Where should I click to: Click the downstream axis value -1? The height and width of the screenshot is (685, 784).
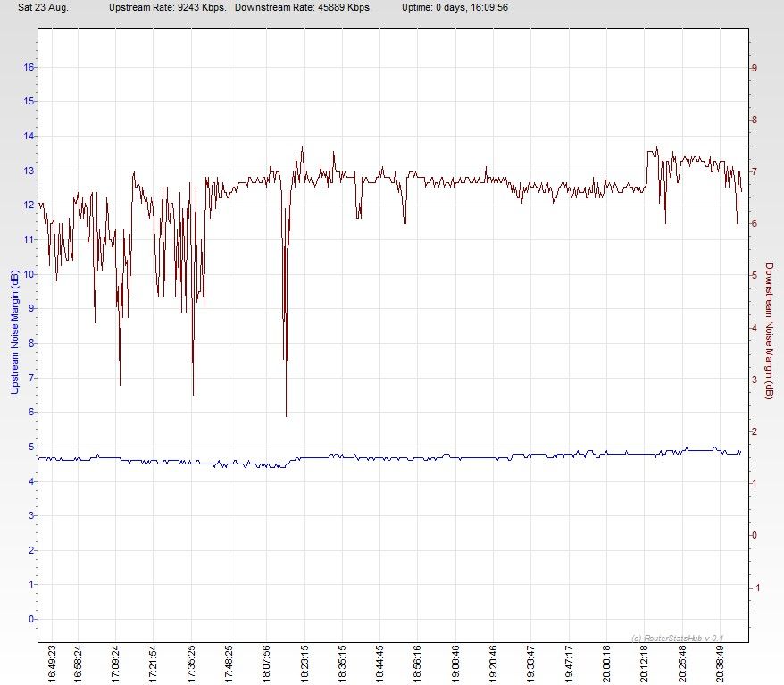click(755, 588)
